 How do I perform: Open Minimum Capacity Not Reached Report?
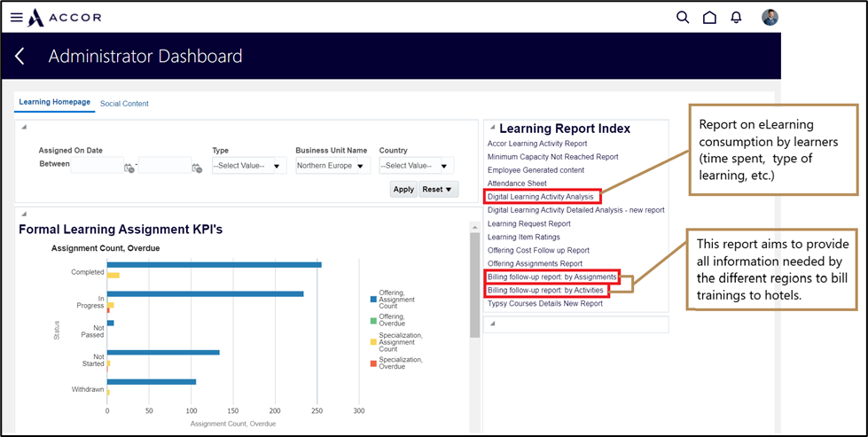552,157
